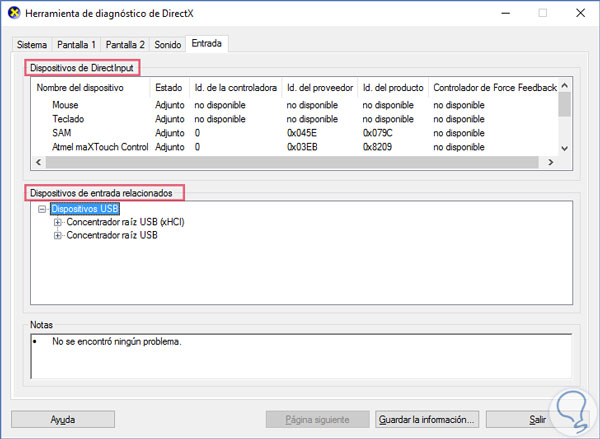Expand the second Concentrador raíz USB node
Image resolution: width=600 pixels, height=439 pixels.
click(57, 235)
